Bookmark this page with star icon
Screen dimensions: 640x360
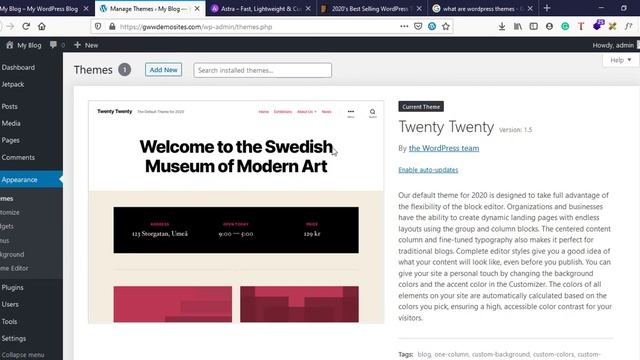pyautogui.click(x=446, y=26)
